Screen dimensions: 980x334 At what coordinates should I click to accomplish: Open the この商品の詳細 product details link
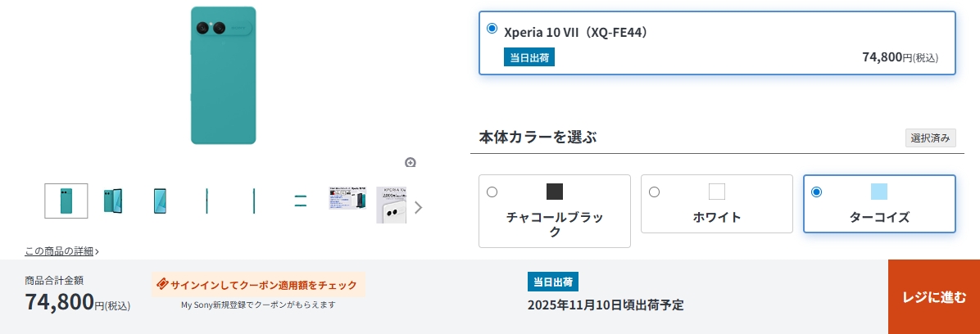pyautogui.click(x=61, y=251)
